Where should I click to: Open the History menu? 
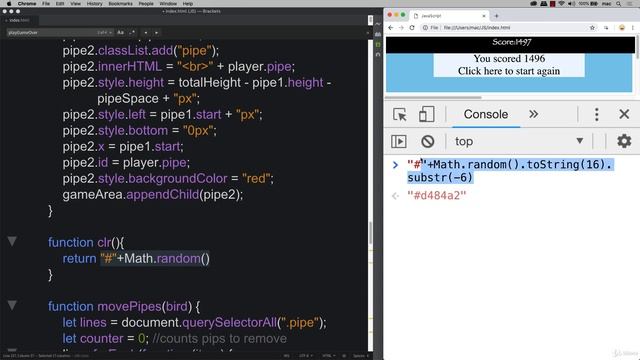(94, 4)
